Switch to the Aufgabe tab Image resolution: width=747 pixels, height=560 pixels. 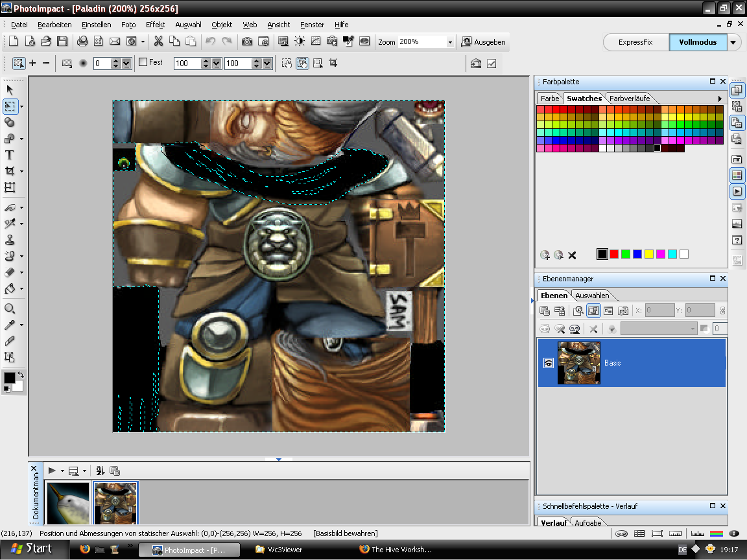point(588,522)
